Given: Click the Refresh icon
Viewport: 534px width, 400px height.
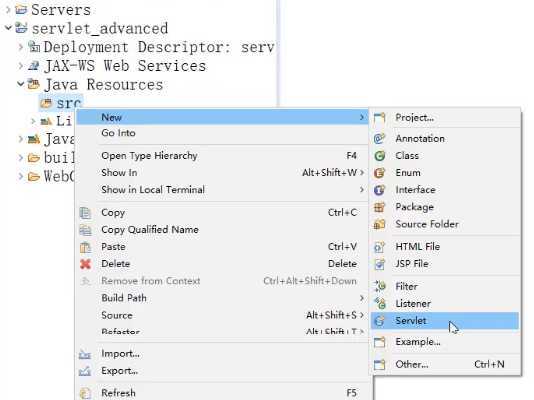Looking at the screenshot, I should (x=85, y=393).
